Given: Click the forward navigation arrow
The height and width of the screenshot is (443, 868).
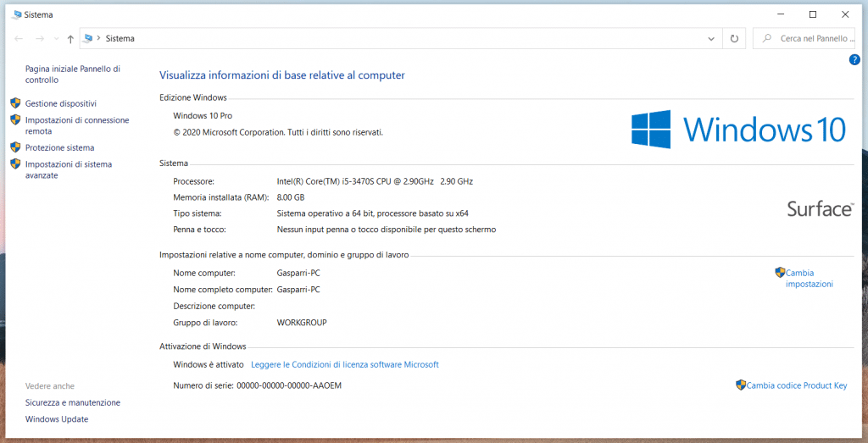Looking at the screenshot, I should (x=39, y=39).
